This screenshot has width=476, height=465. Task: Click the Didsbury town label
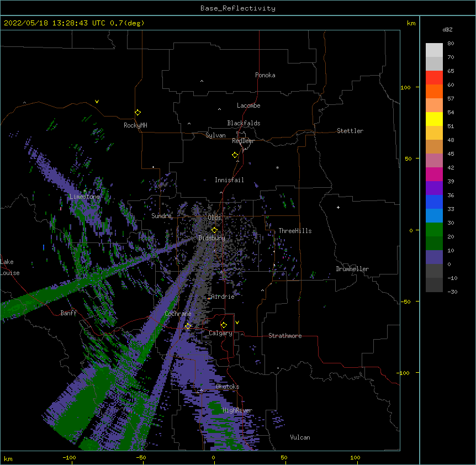pos(211,238)
